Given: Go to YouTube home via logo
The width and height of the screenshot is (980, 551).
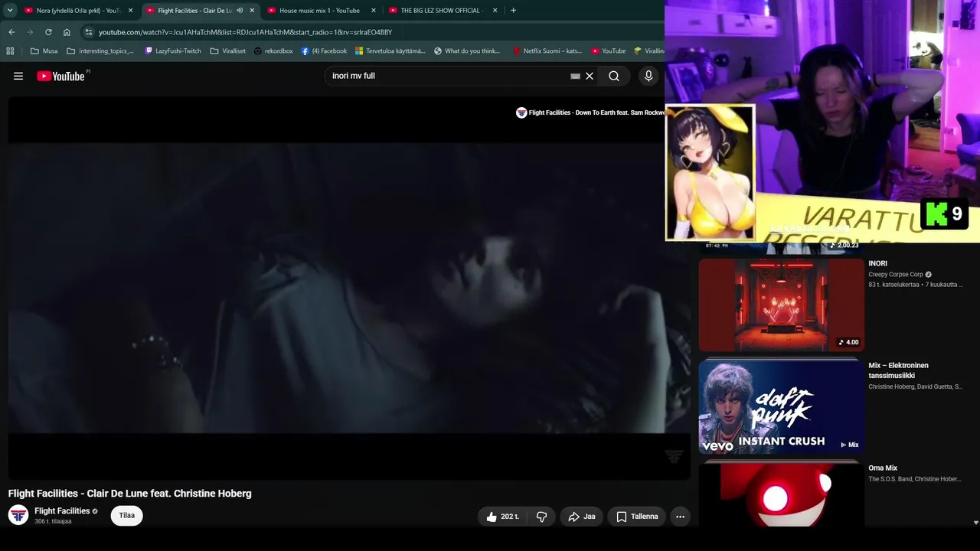Looking at the screenshot, I should (x=60, y=76).
